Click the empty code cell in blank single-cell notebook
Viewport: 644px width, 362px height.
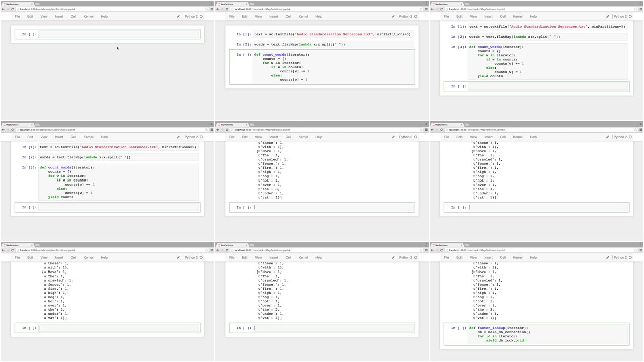click(119, 34)
